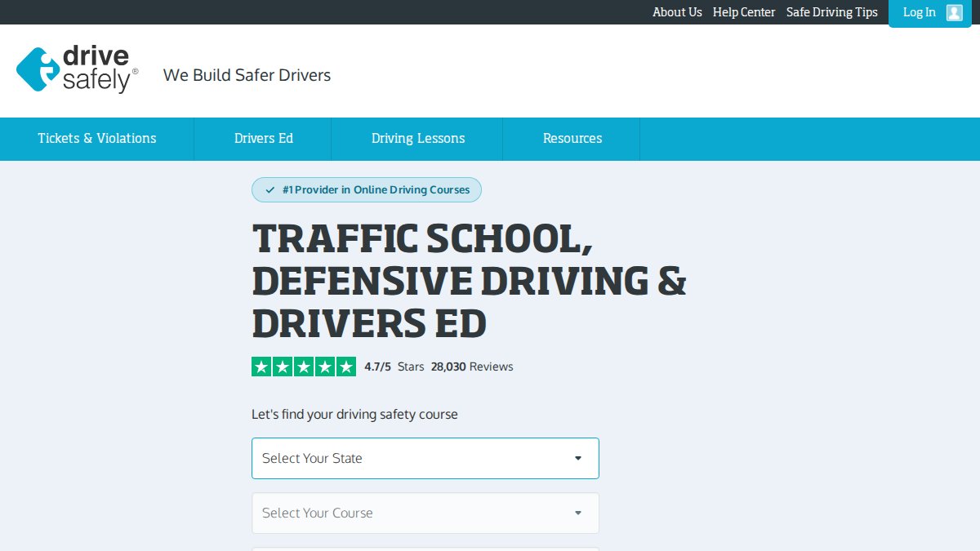Click the iDriveSafely logo
The width and height of the screenshot is (980, 551).
[x=78, y=69]
